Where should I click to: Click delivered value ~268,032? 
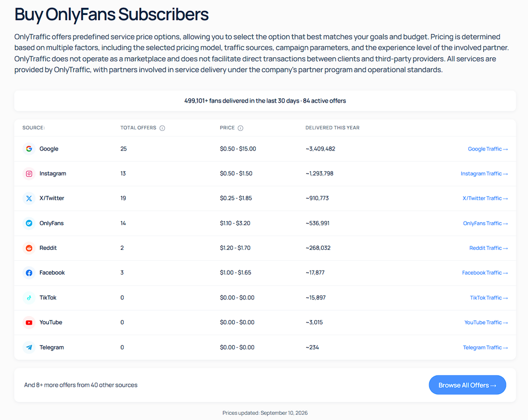tap(318, 248)
